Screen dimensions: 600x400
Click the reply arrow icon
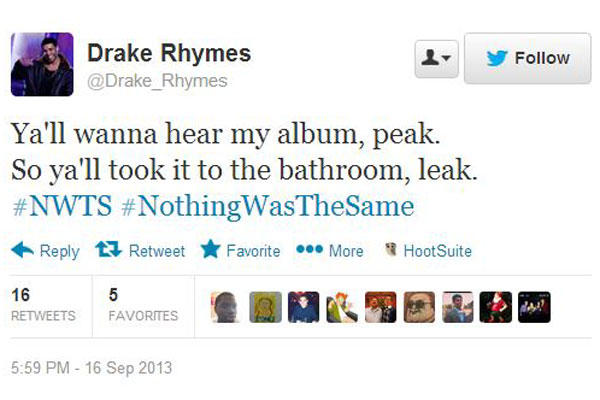23,250
